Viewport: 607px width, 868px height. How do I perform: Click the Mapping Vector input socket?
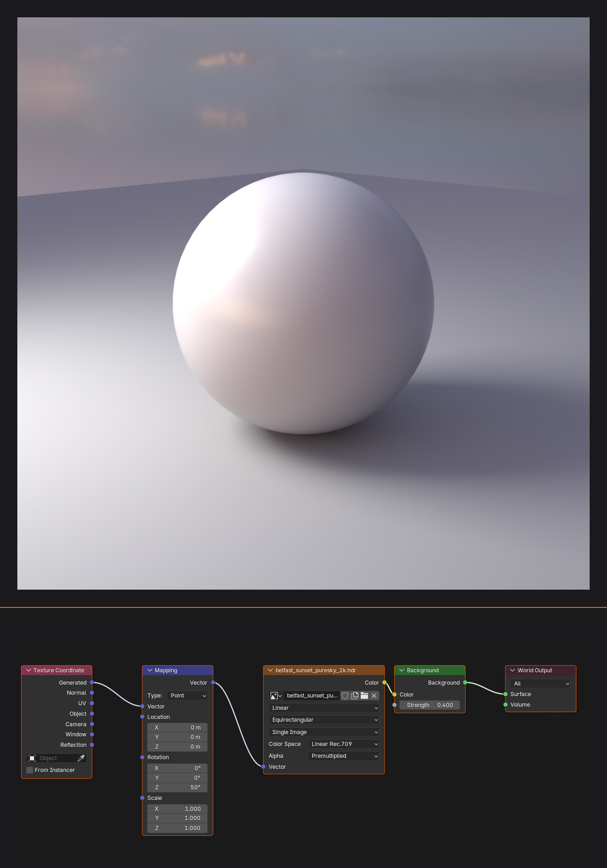142,706
